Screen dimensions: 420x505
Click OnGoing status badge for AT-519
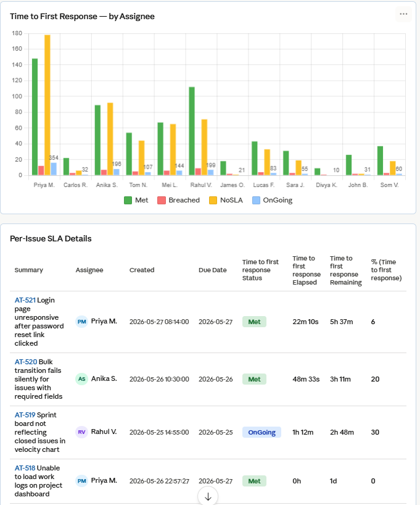pyautogui.click(x=261, y=432)
